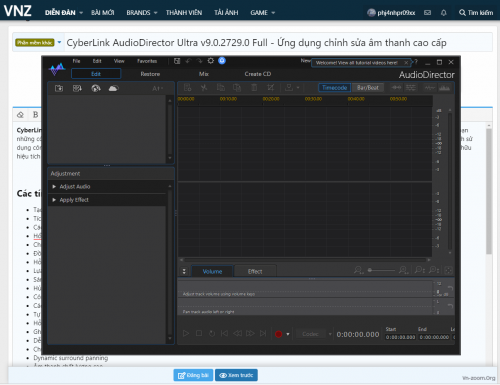Click the paste icon in edit toolbar

pos(237,88)
